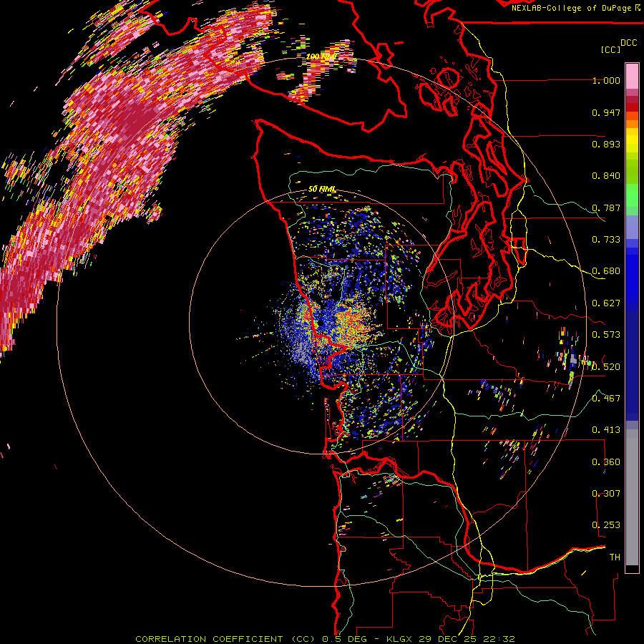Click the 0.520 value on the scale
644x644 pixels.
tap(606, 366)
